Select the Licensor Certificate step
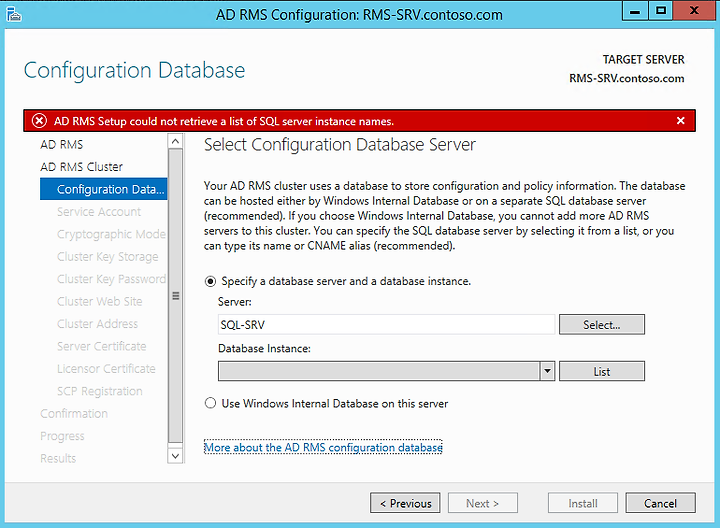The width and height of the screenshot is (720, 528). coord(106,369)
